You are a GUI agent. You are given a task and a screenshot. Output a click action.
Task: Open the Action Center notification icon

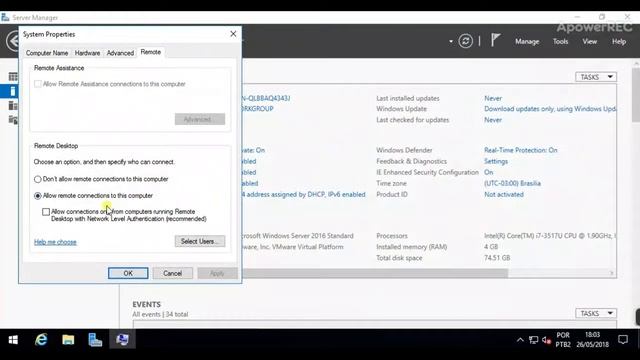pyautogui.click(x=622, y=340)
